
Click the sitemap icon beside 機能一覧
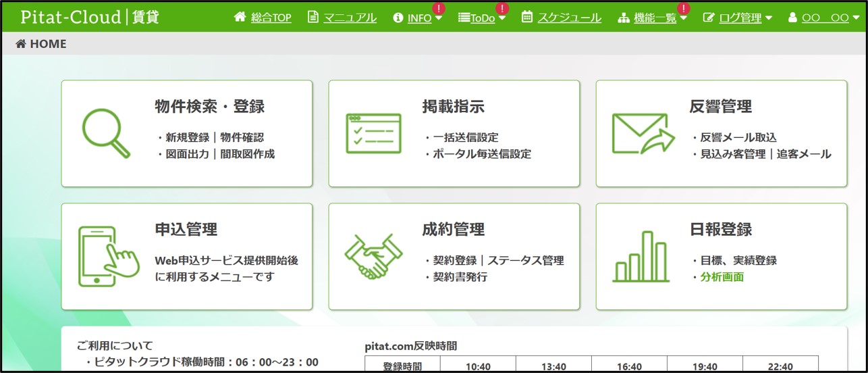click(x=624, y=18)
